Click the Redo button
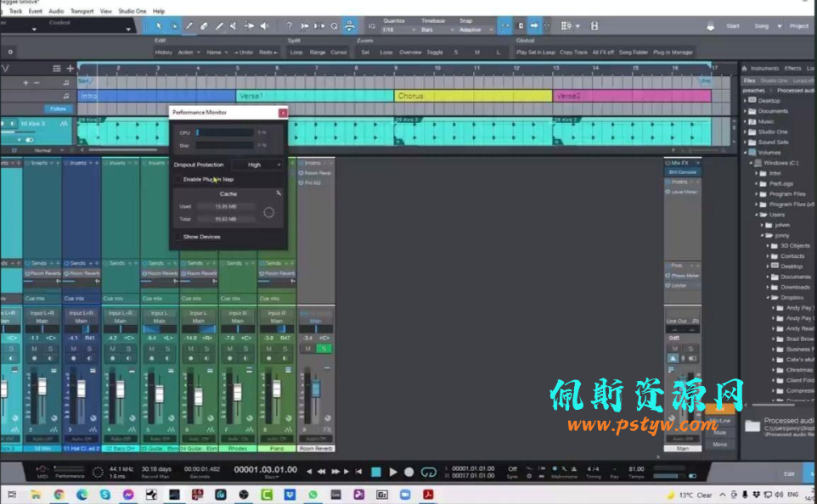817x504 pixels. point(268,52)
